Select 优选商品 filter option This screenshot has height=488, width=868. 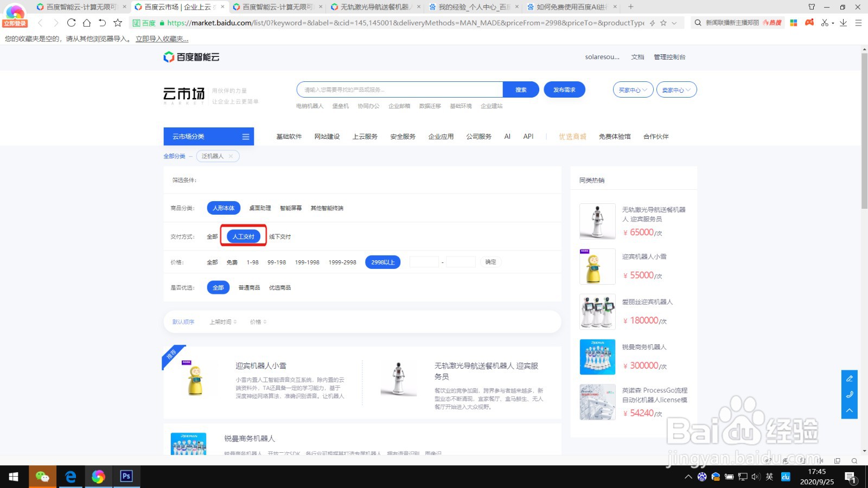pyautogui.click(x=280, y=288)
